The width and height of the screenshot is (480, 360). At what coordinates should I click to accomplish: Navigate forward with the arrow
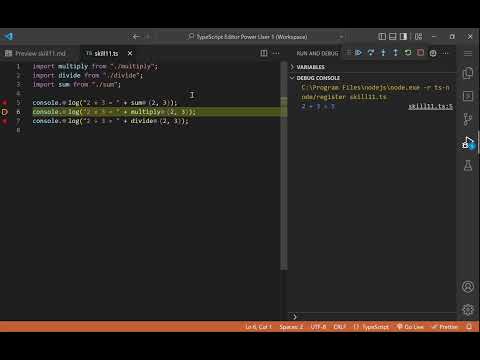[x=148, y=37]
